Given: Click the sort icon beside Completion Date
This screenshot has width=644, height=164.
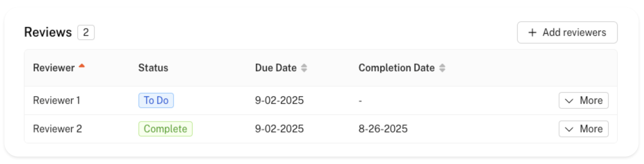Looking at the screenshot, I should coord(442,68).
